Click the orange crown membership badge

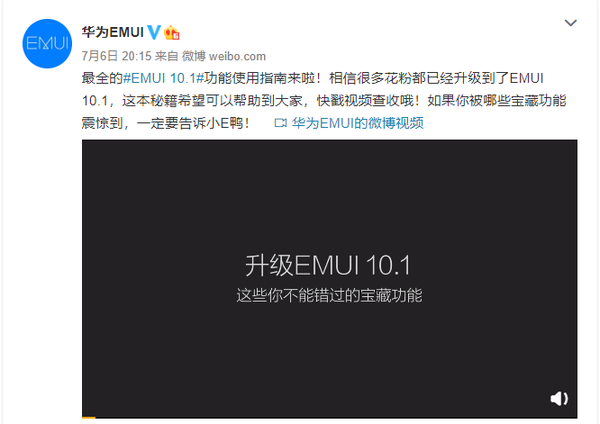tap(172, 33)
